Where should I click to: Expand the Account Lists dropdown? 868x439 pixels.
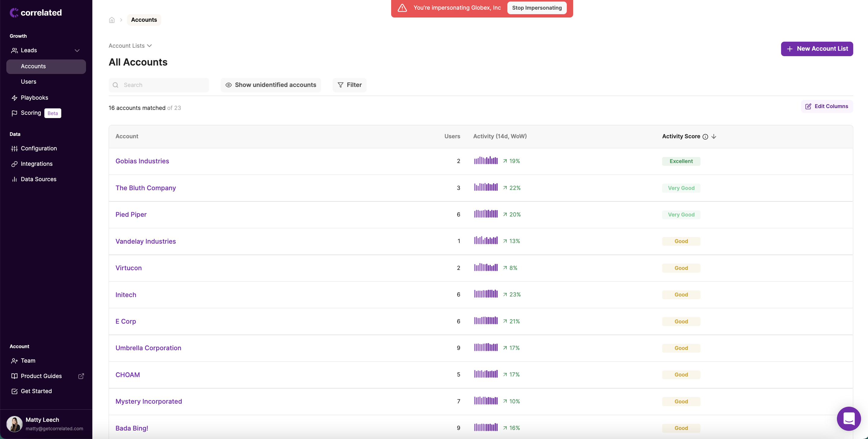pyautogui.click(x=130, y=46)
